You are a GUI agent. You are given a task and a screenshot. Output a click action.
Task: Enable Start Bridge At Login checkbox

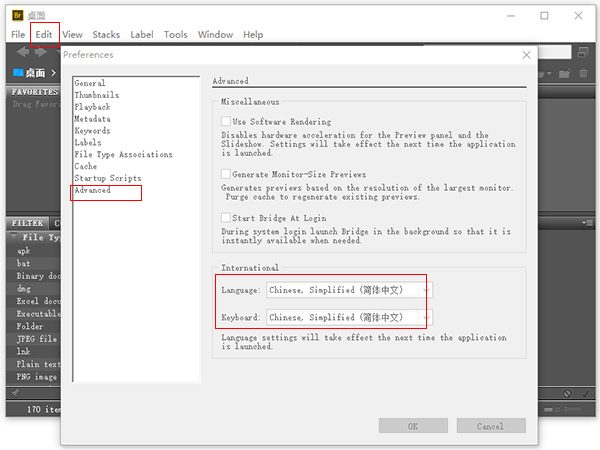coord(226,218)
